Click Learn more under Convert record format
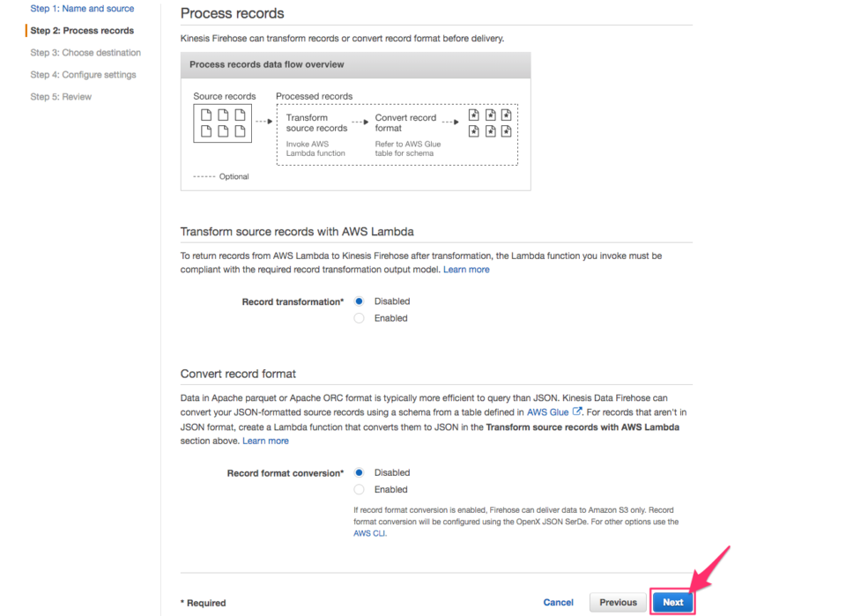 coord(265,441)
